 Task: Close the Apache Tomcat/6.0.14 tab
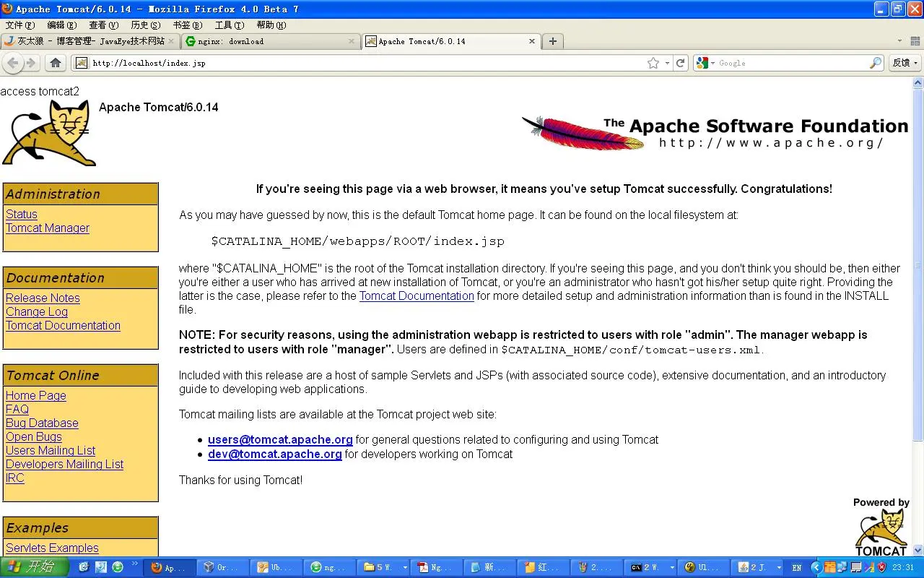[x=532, y=41]
